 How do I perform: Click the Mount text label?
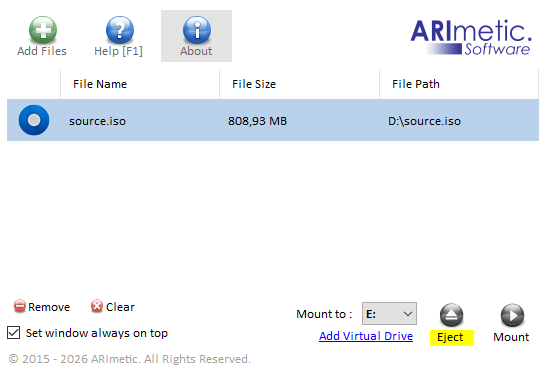[x=511, y=337]
